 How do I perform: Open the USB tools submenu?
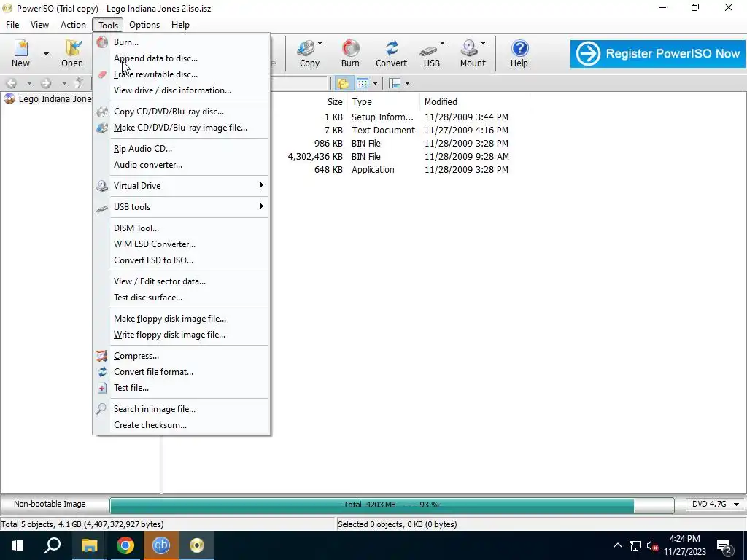point(182,206)
